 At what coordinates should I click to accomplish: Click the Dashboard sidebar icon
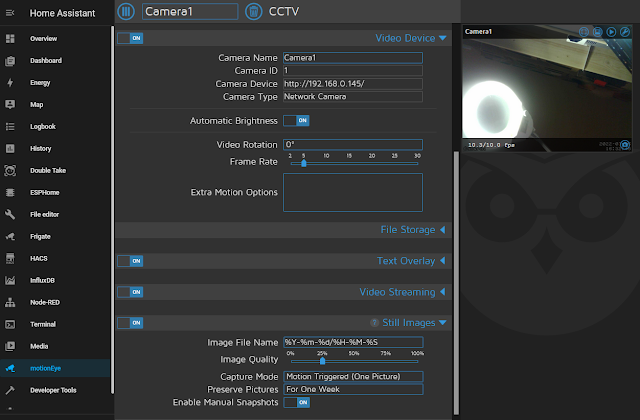coord(10,61)
